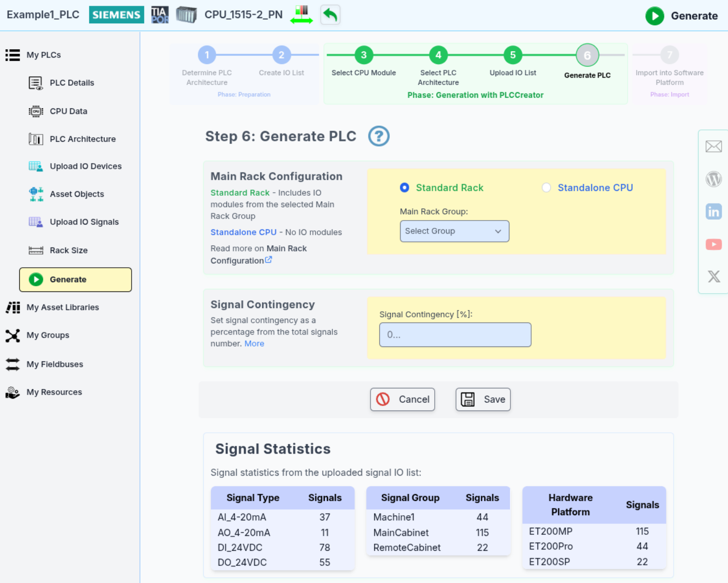Click the back arrow icon in header
This screenshot has height=583, width=728.
click(330, 15)
